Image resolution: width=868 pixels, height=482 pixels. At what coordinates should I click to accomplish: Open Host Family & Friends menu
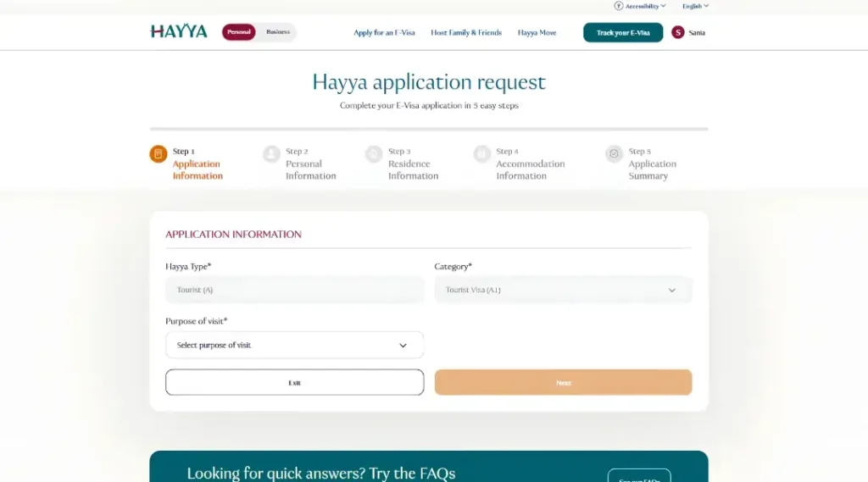click(x=466, y=33)
